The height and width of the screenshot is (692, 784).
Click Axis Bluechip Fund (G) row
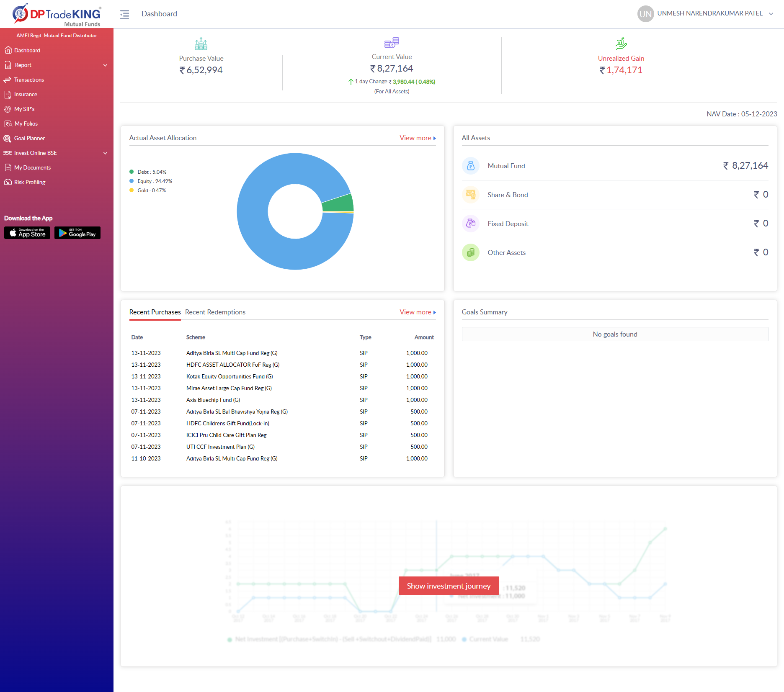(x=282, y=400)
